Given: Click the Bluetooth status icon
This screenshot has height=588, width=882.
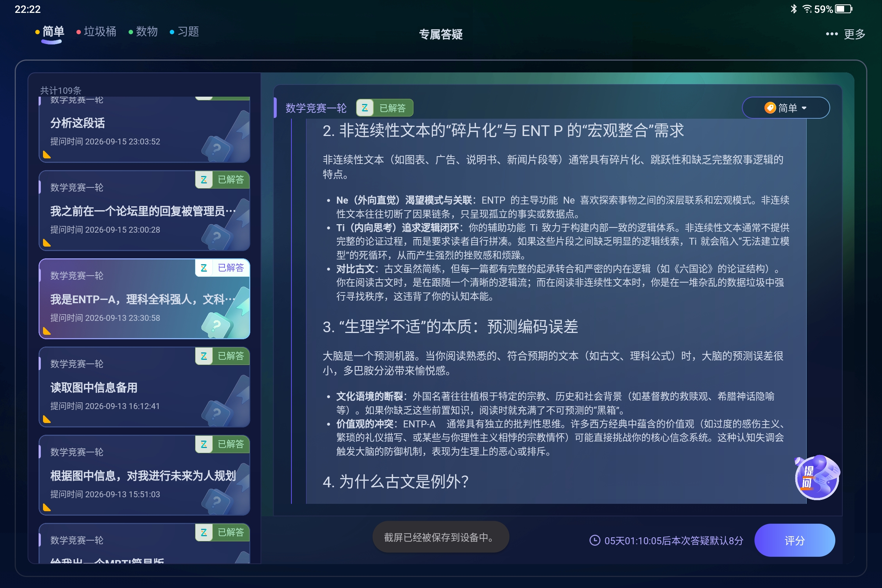Looking at the screenshot, I should 793,8.
